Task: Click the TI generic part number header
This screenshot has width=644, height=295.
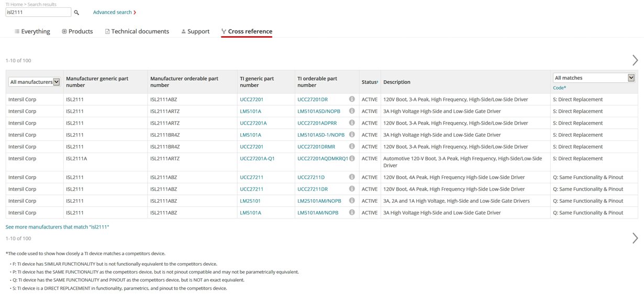Action: (257, 82)
